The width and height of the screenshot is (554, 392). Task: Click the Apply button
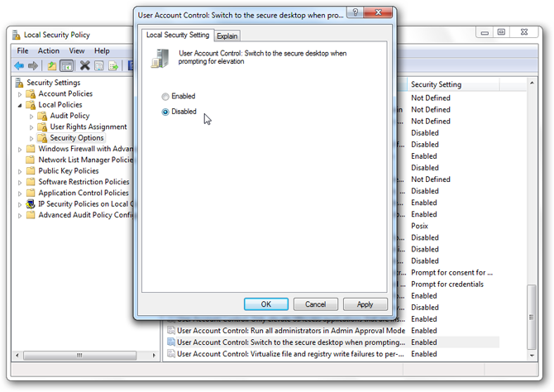click(x=365, y=304)
